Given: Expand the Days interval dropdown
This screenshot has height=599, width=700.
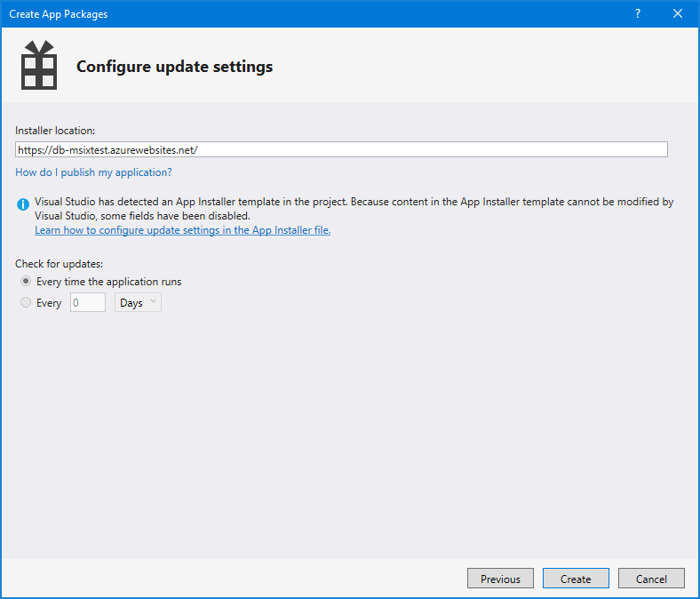Looking at the screenshot, I should [138, 302].
